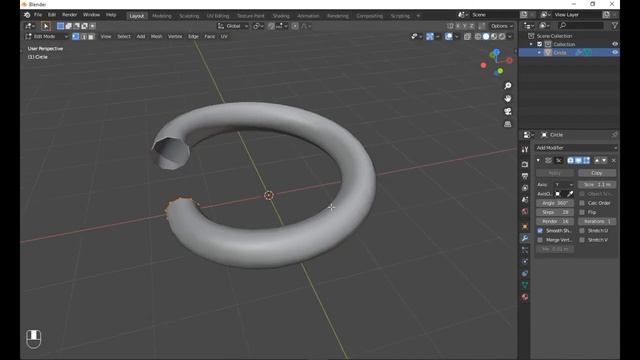The width and height of the screenshot is (640, 360).
Task: Select the edge select mode icon
Action: click(83, 36)
